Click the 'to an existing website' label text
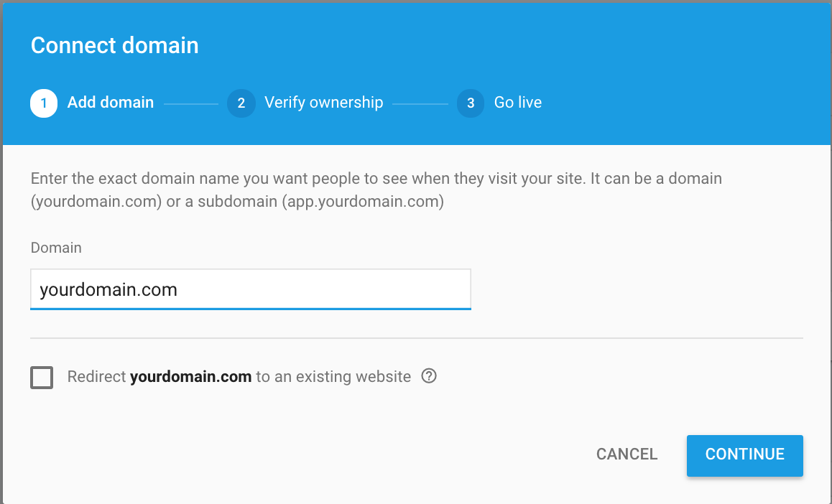This screenshot has width=832, height=504. click(x=333, y=377)
